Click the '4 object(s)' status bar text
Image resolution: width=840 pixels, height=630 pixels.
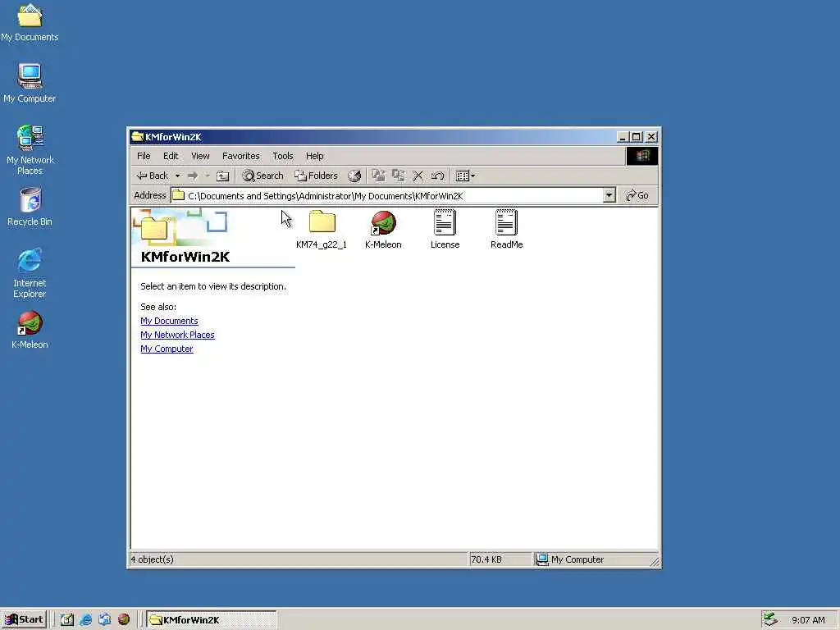[152, 559]
